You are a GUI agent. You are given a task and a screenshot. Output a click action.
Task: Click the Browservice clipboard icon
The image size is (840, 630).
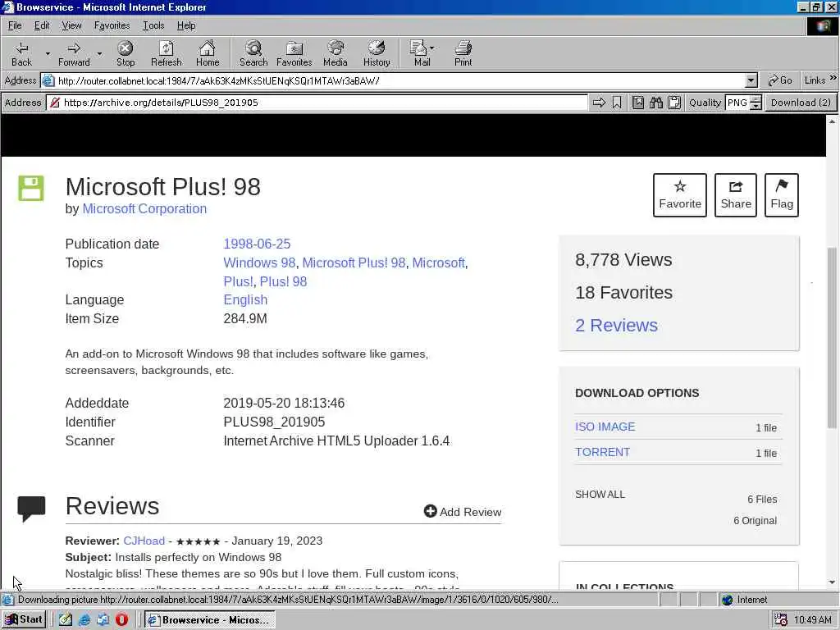674,103
